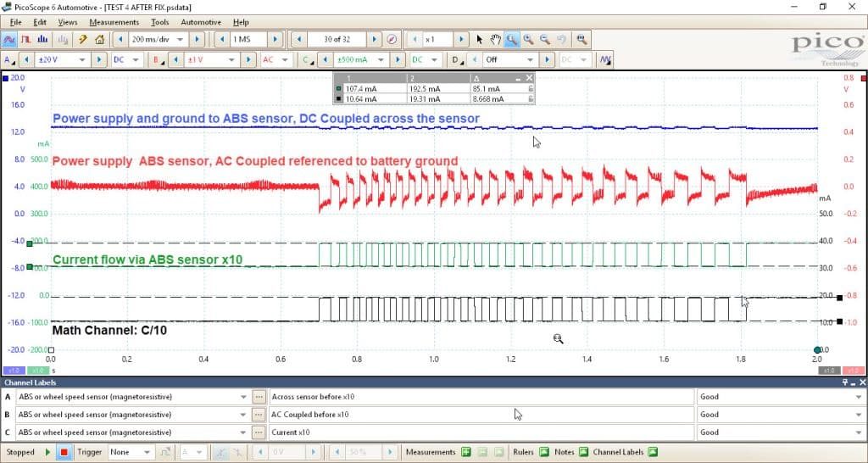Go to next waveform buffer
The height and width of the screenshot is (463, 868).
375,40
